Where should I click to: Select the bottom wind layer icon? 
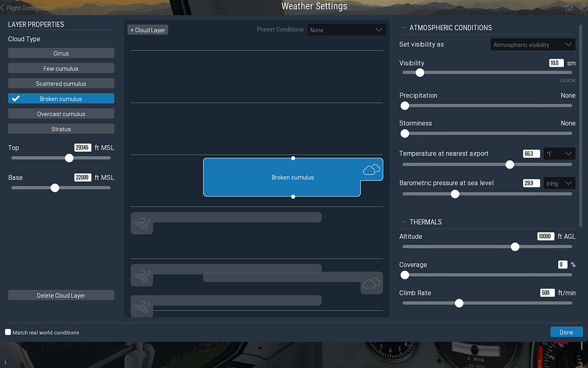[x=142, y=306]
